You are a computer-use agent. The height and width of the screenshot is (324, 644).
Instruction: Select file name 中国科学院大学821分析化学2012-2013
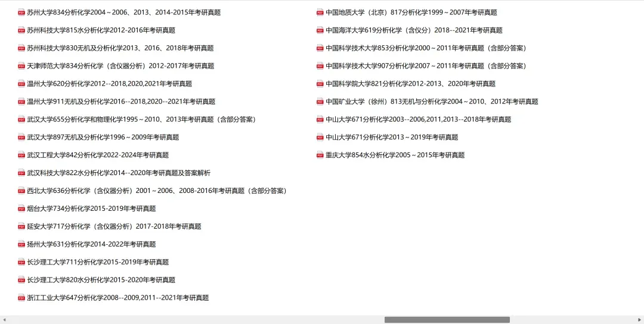[x=410, y=83]
